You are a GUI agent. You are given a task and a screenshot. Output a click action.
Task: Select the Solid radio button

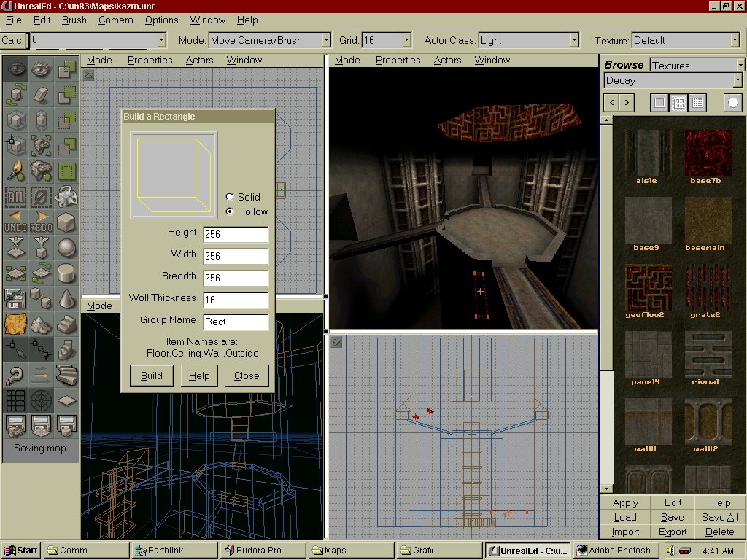(x=231, y=197)
